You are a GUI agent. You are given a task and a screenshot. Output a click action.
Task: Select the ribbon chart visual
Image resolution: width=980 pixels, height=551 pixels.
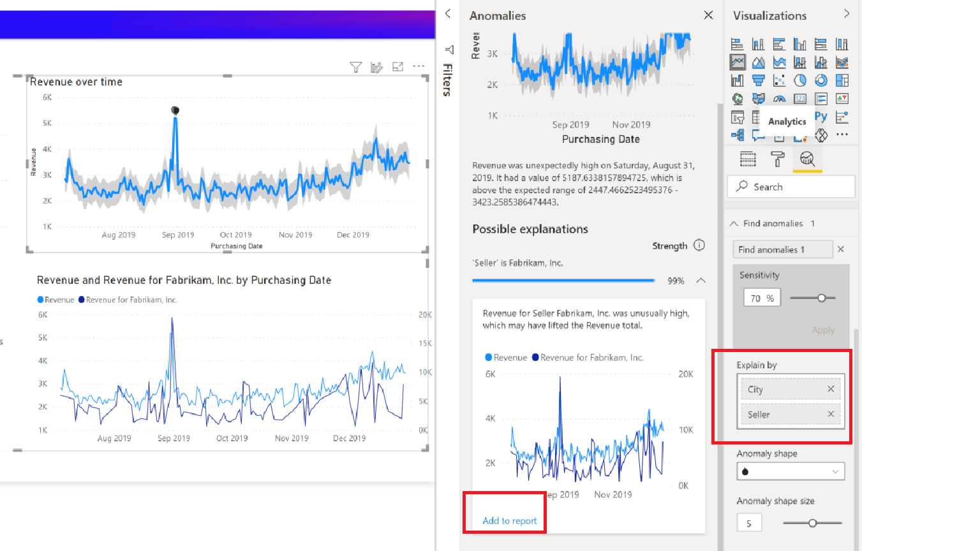pos(842,62)
